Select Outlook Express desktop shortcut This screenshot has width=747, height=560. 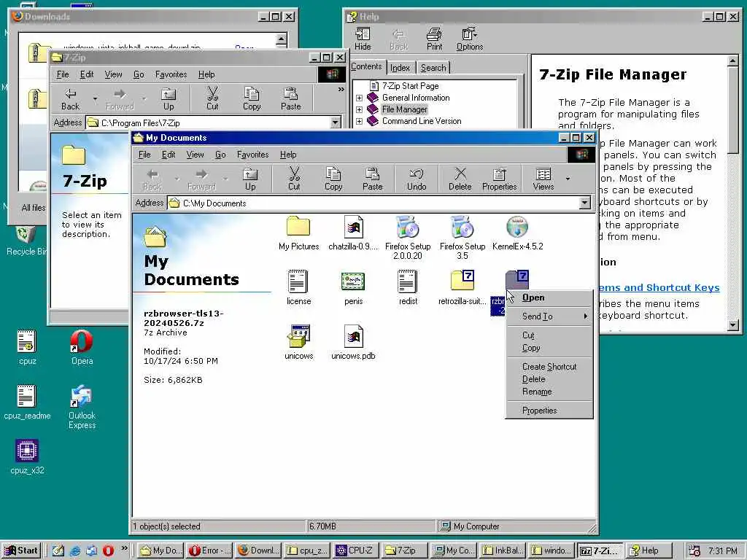pos(82,407)
